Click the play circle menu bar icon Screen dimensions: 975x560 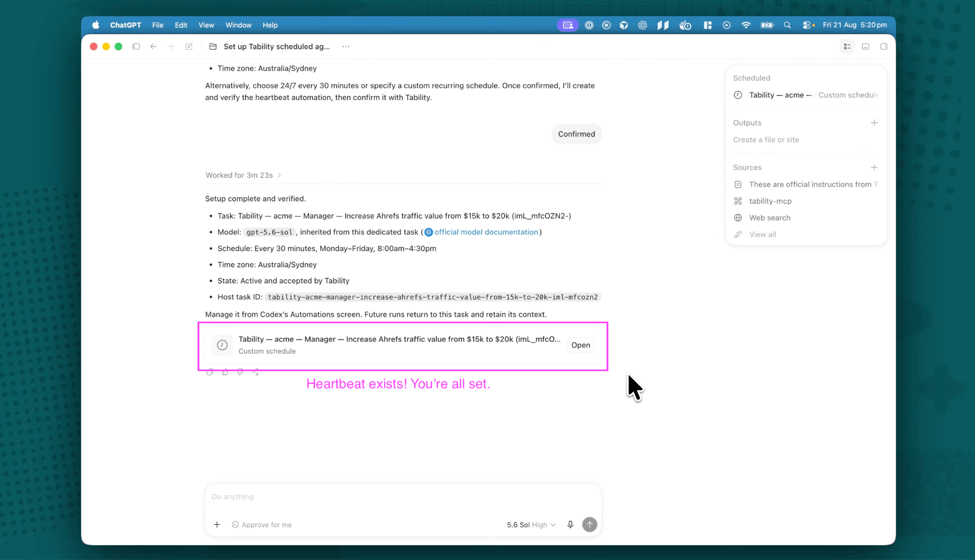(726, 25)
